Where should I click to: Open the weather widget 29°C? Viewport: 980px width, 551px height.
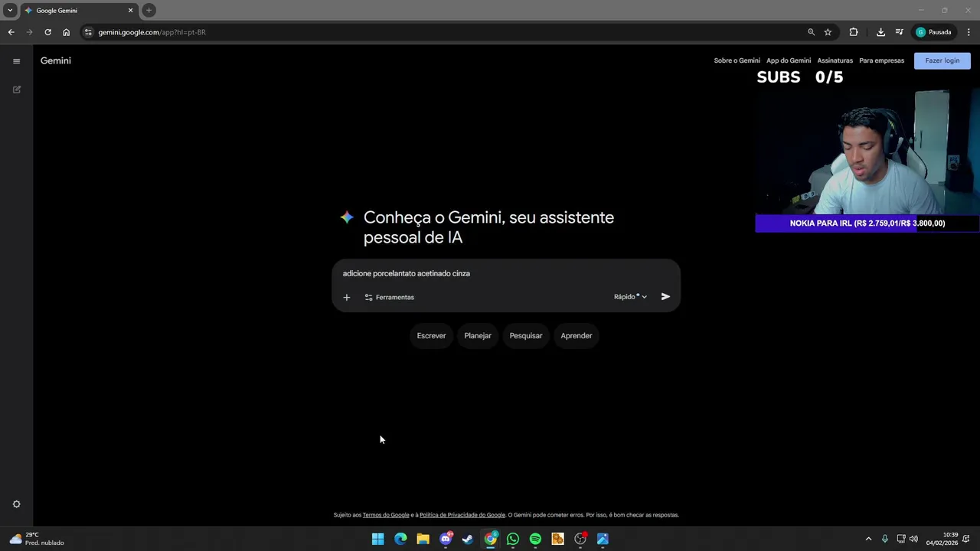tap(37, 539)
